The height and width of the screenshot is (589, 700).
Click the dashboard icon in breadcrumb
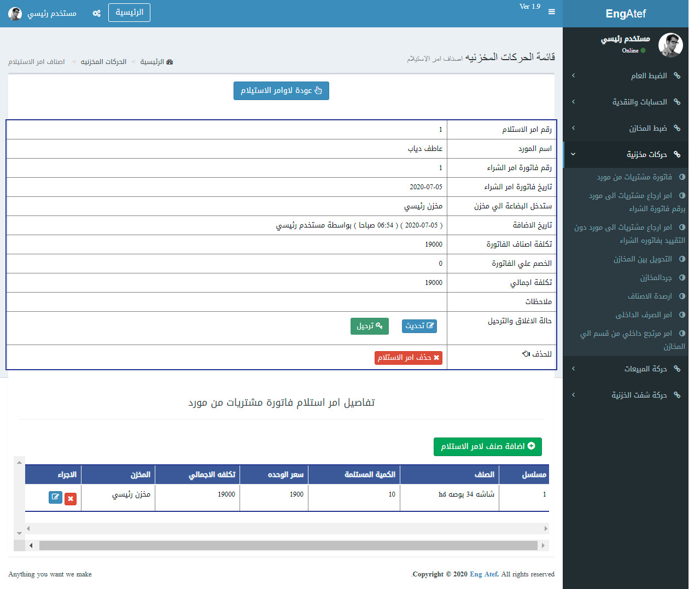[170, 62]
